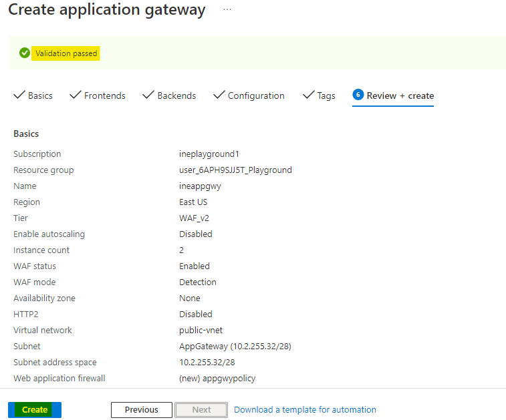This screenshot has height=420, width=506.
Task: Click the checkmark icon beside Basics
Action: tap(19, 95)
